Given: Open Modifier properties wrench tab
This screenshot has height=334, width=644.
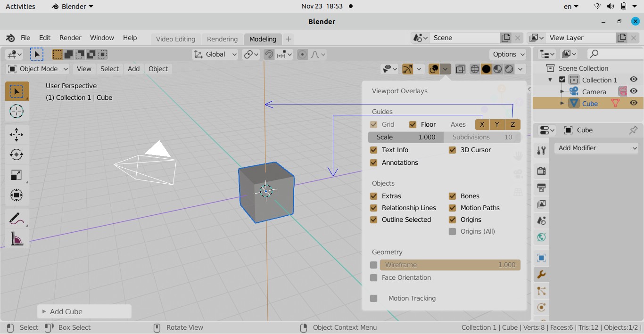Looking at the screenshot, I should click(x=541, y=275).
